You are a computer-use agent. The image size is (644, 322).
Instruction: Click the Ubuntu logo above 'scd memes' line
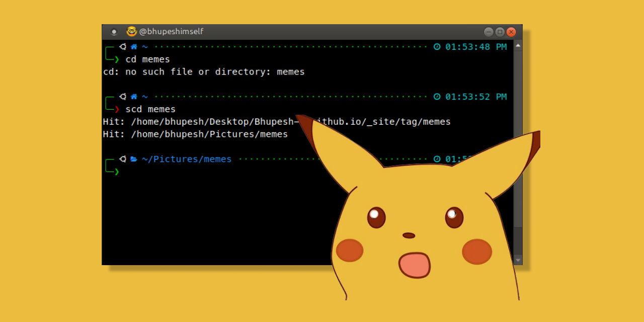pos(123,97)
